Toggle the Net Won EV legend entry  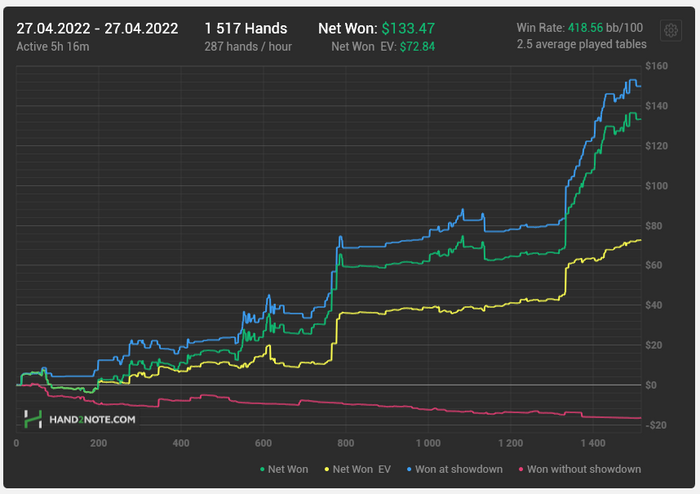click(x=358, y=469)
